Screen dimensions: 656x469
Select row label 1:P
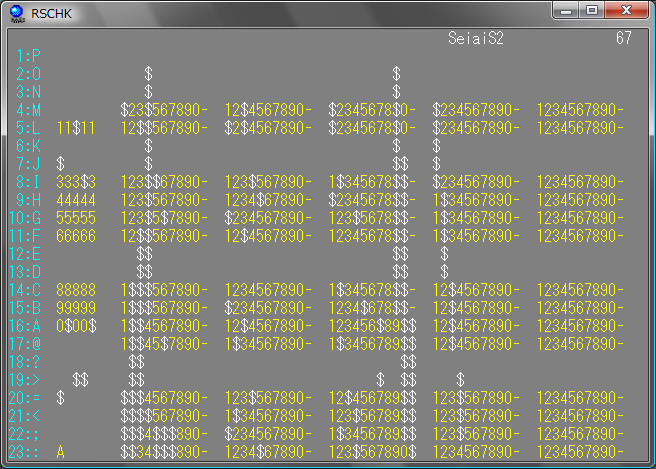(x=28, y=56)
